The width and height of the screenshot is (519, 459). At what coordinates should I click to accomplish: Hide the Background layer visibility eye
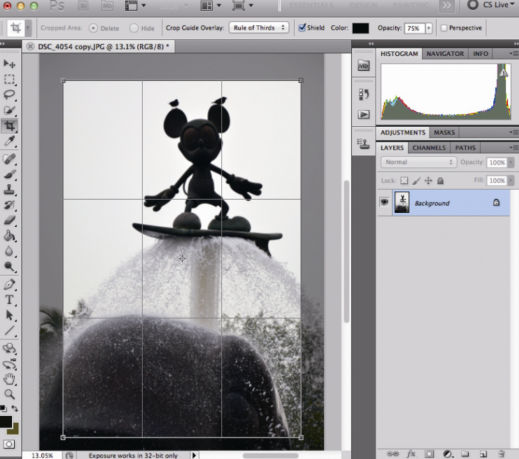384,202
